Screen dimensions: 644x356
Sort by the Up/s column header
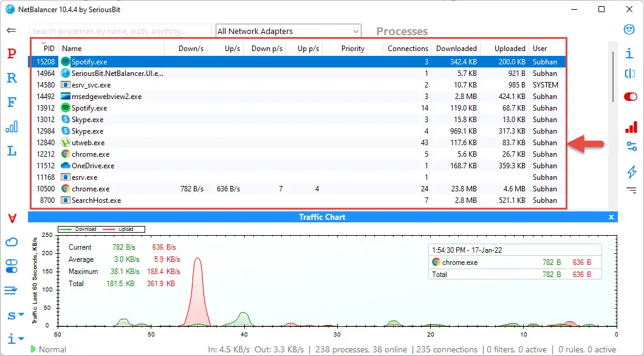point(225,49)
